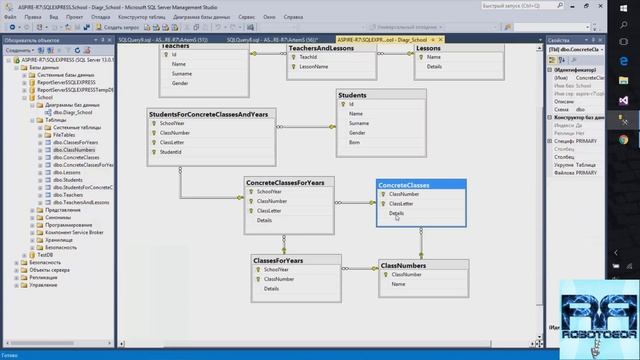Close the Diagr_School diagram tab

441,40
